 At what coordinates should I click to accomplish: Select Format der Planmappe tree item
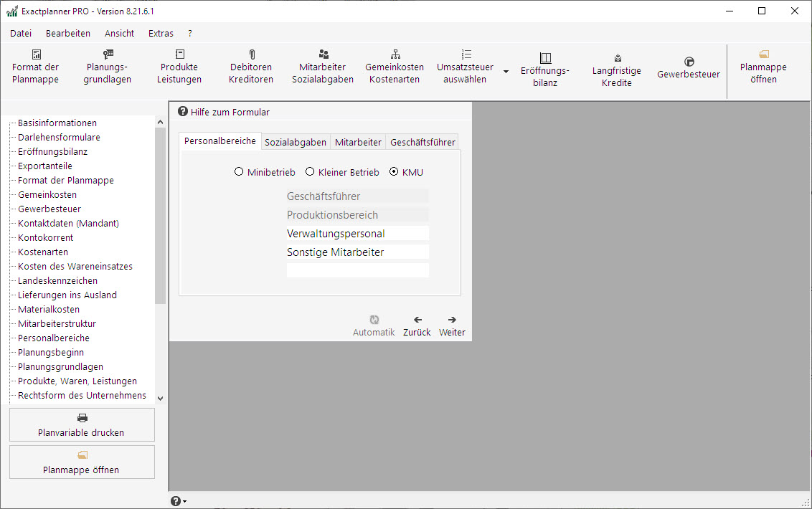pyautogui.click(x=66, y=180)
